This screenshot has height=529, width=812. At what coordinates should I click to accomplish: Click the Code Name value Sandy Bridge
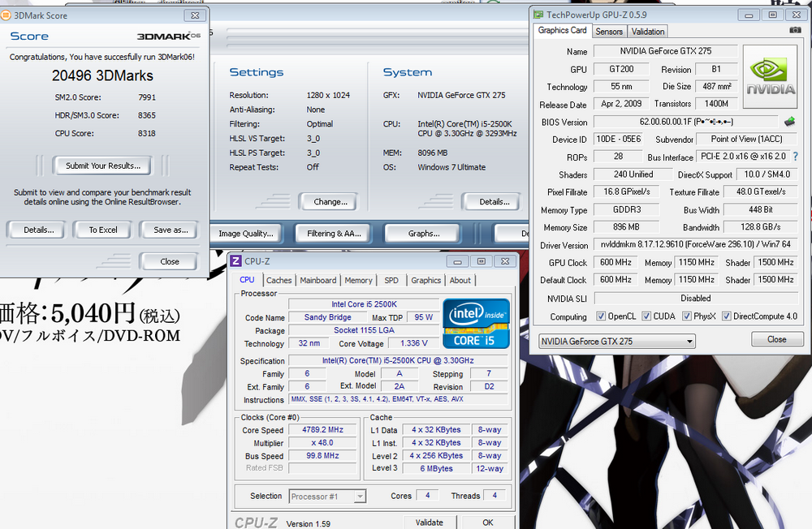pos(327,317)
